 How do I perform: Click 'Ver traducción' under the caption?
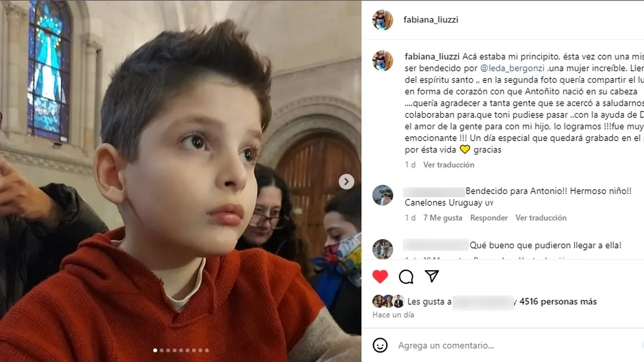449,165
